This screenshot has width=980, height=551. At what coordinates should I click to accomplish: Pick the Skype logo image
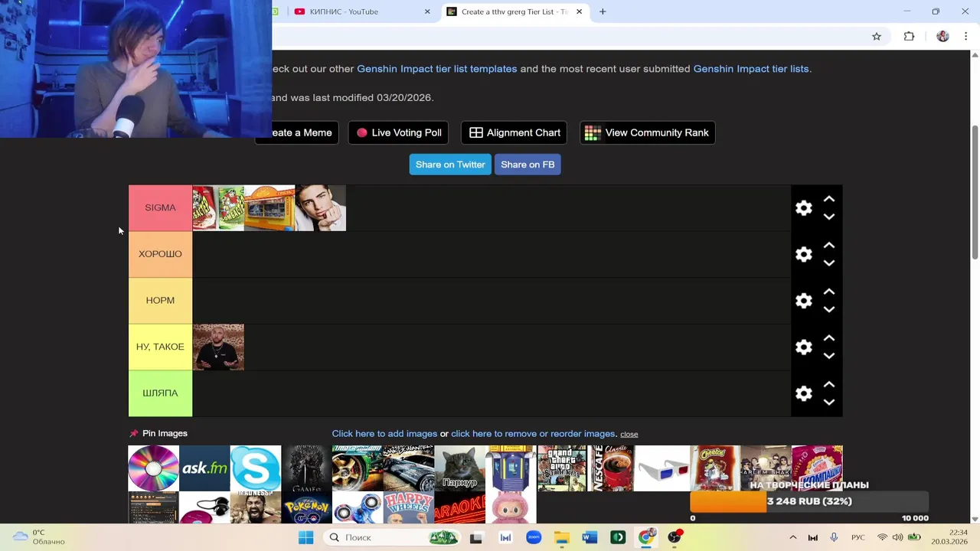pos(256,468)
